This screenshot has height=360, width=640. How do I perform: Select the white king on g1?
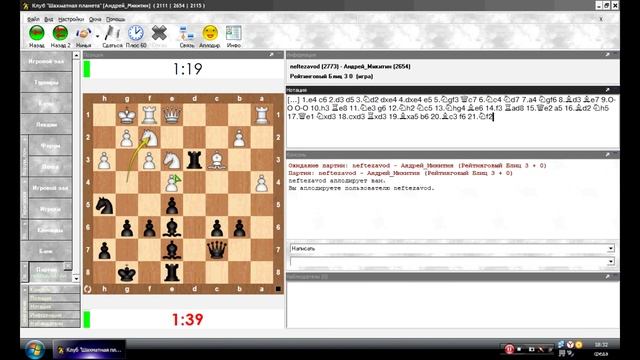point(127,115)
